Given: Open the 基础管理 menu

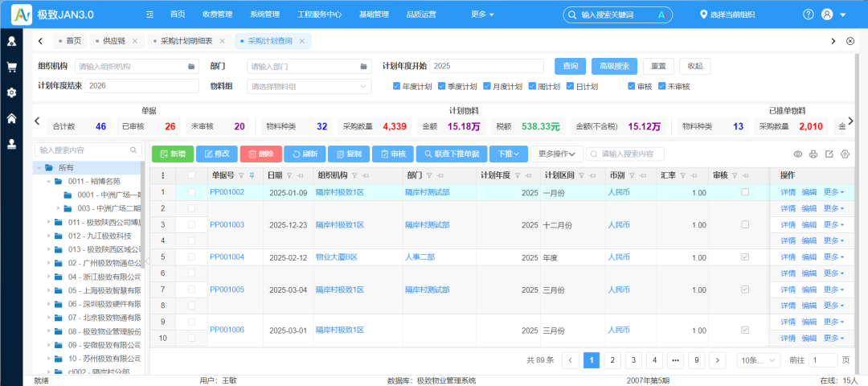Looking at the screenshot, I should tap(374, 15).
